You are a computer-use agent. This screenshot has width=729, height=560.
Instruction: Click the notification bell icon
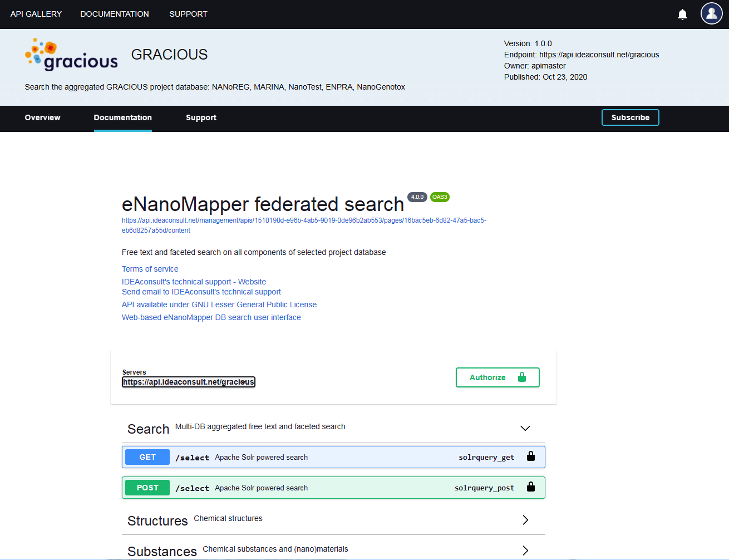pos(682,14)
